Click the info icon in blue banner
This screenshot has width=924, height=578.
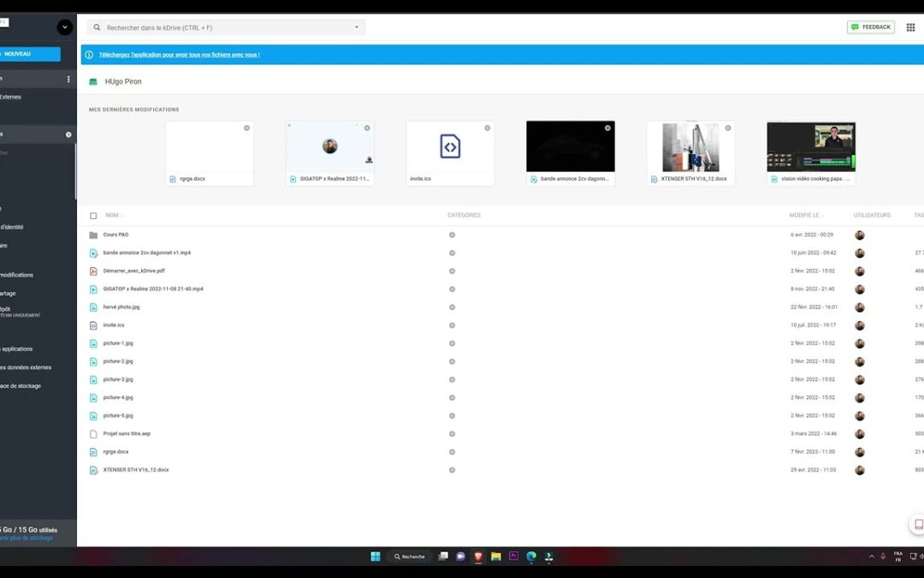(89, 55)
